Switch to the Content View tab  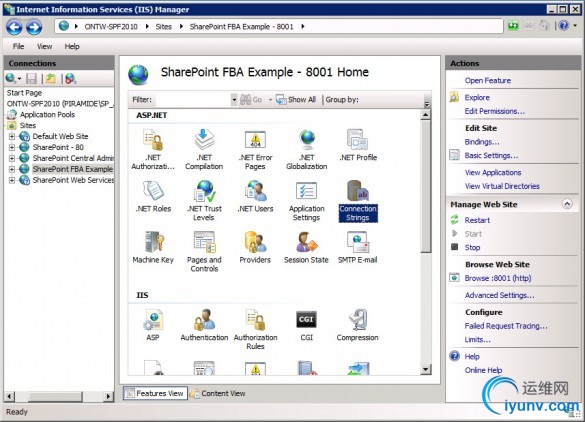[218, 393]
